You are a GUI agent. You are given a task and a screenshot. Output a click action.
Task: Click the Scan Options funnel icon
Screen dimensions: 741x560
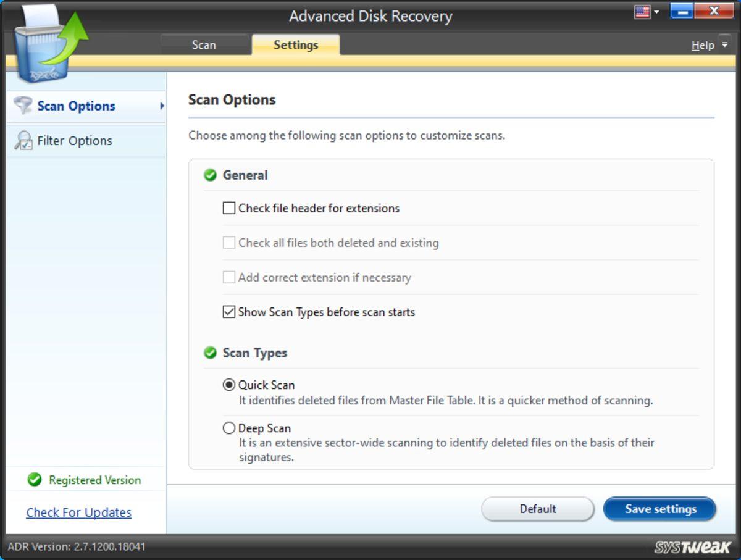tap(23, 106)
